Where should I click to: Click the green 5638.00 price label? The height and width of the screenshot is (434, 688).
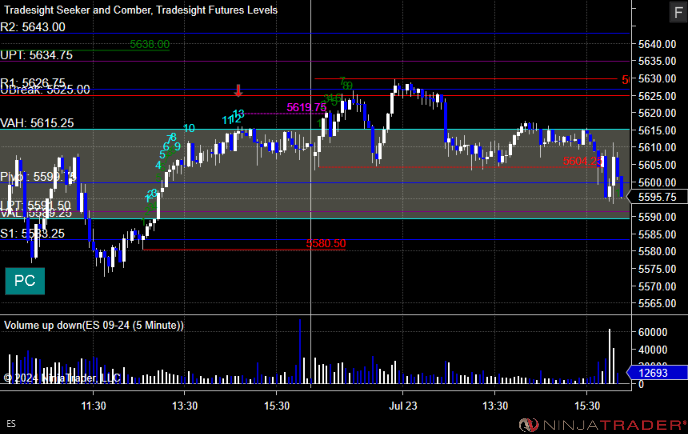pos(150,44)
